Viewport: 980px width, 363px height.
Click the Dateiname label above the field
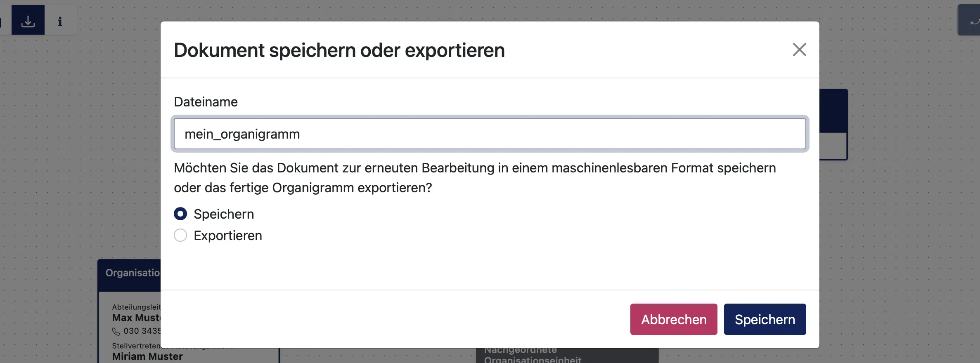[206, 102]
